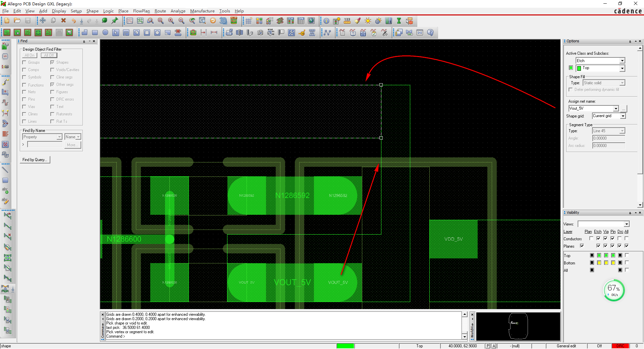Viewport: 644px width, 349px height.
Task: Open the 3D viewer
Action: (223, 21)
